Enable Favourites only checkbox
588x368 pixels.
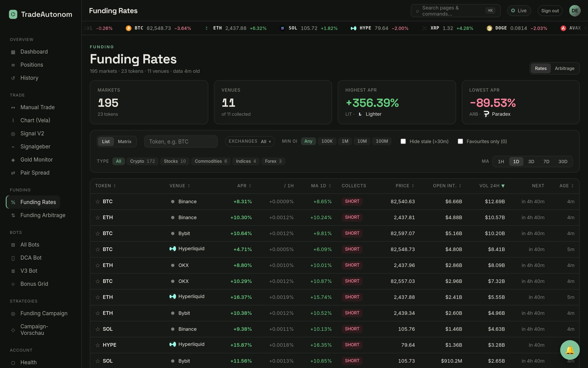click(460, 141)
